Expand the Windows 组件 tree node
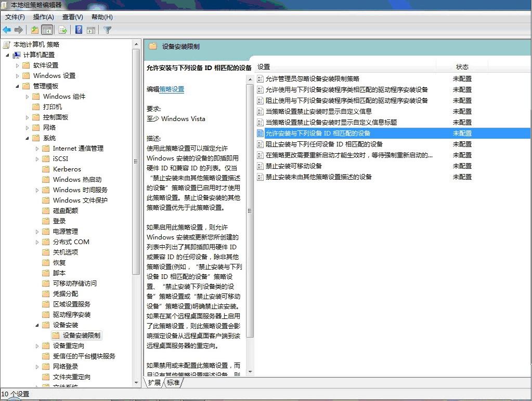 click(27, 97)
